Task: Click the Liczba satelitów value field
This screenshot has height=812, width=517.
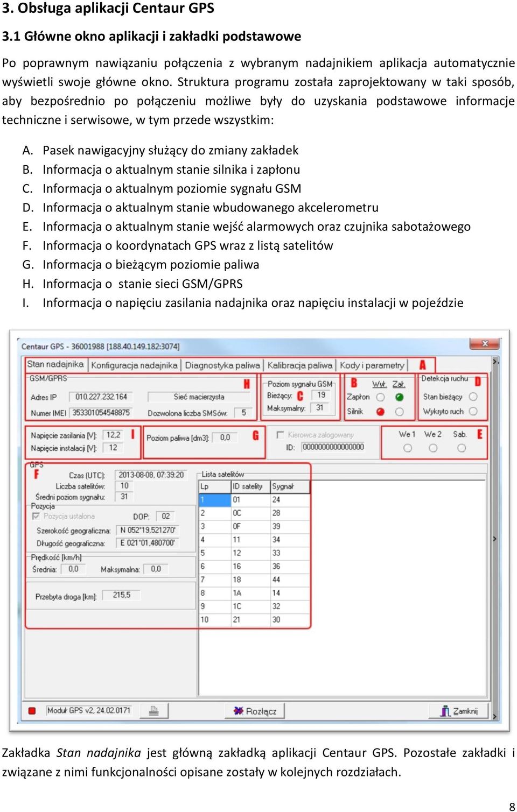Action: tap(125, 486)
